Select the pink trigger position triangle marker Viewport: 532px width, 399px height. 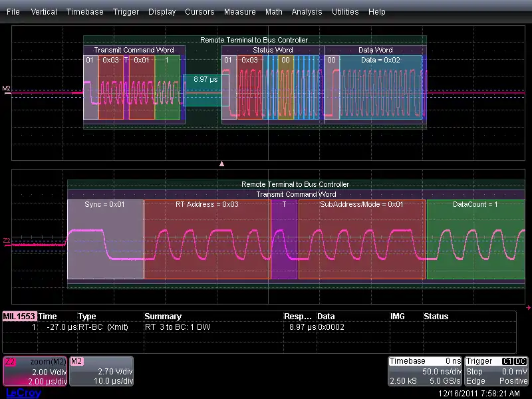coord(222,164)
